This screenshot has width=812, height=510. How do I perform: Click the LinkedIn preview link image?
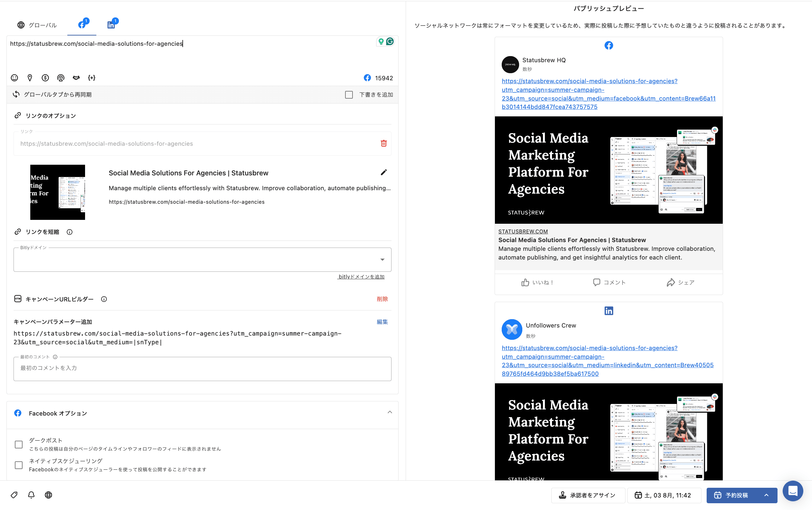click(x=608, y=432)
